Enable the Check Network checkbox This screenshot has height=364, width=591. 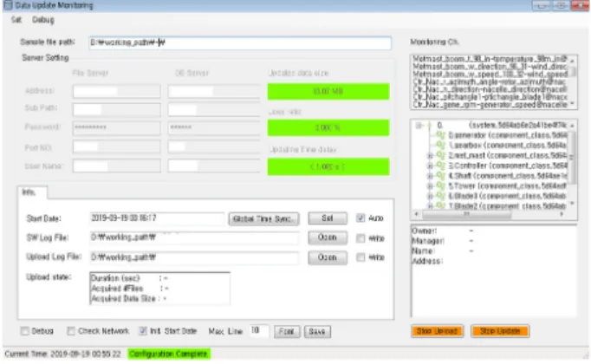71,331
